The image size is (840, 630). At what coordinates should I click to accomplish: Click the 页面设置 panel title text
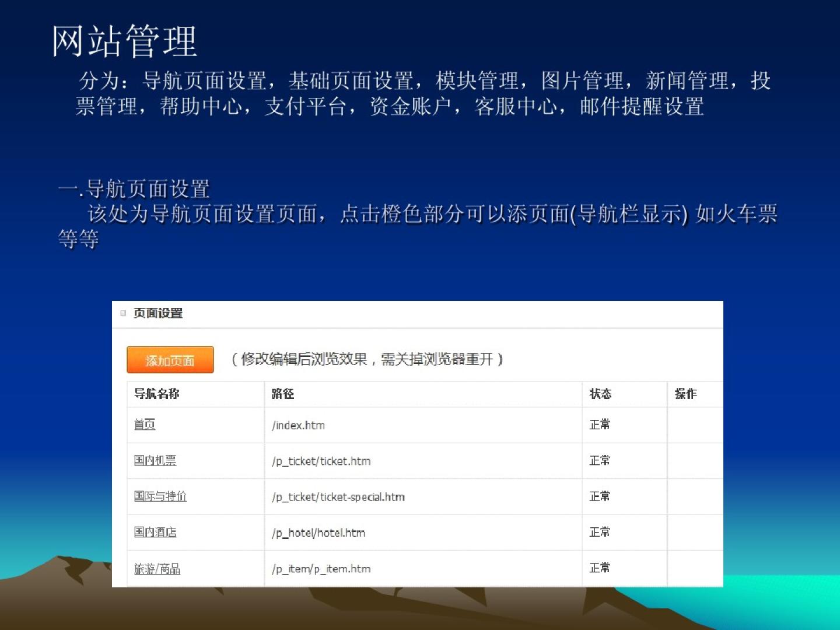(x=158, y=313)
